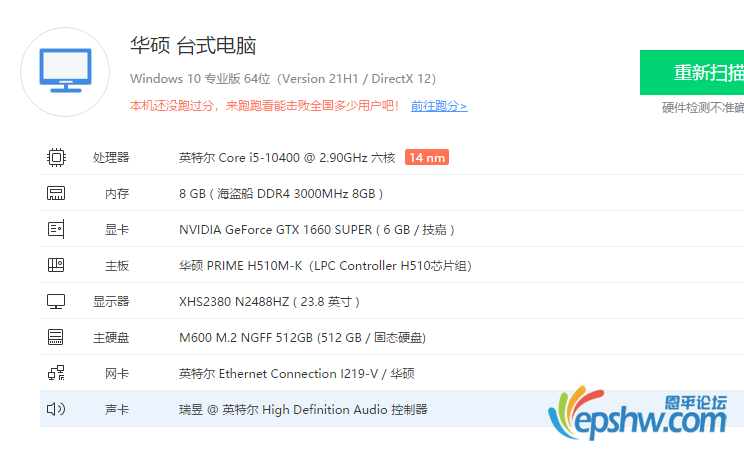Click the NVIDIA GeForce GTX 1660 SUPER text
This screenshot has height=451, width=744.
(x=317, y=230)
